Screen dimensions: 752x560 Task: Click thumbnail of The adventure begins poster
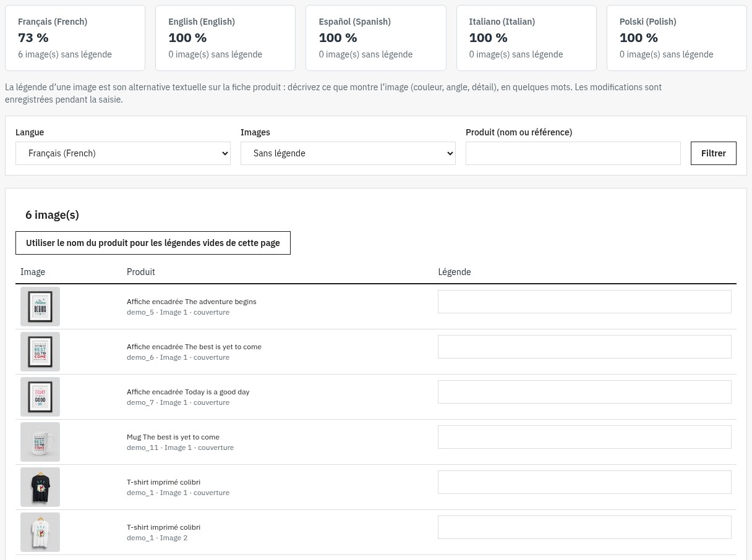40,307
